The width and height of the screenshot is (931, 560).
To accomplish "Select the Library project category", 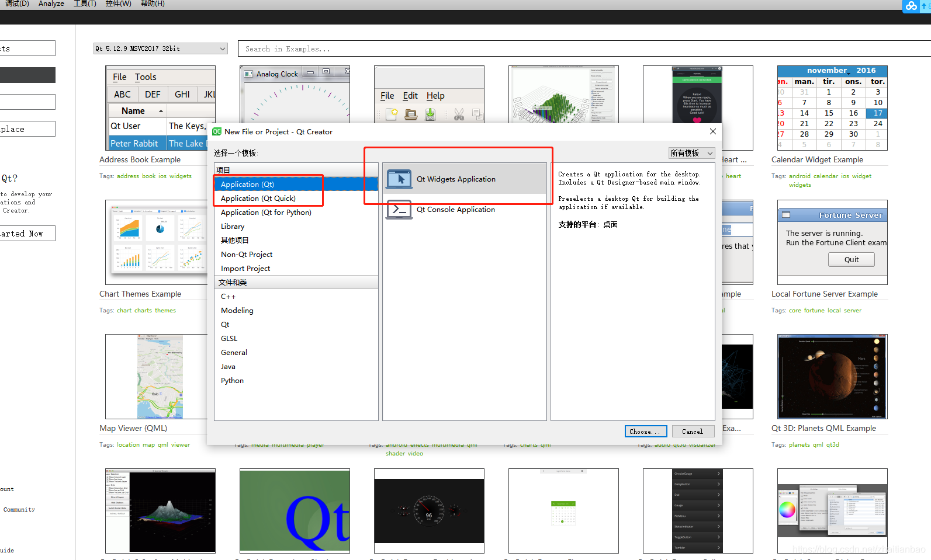I will [296, 226].
